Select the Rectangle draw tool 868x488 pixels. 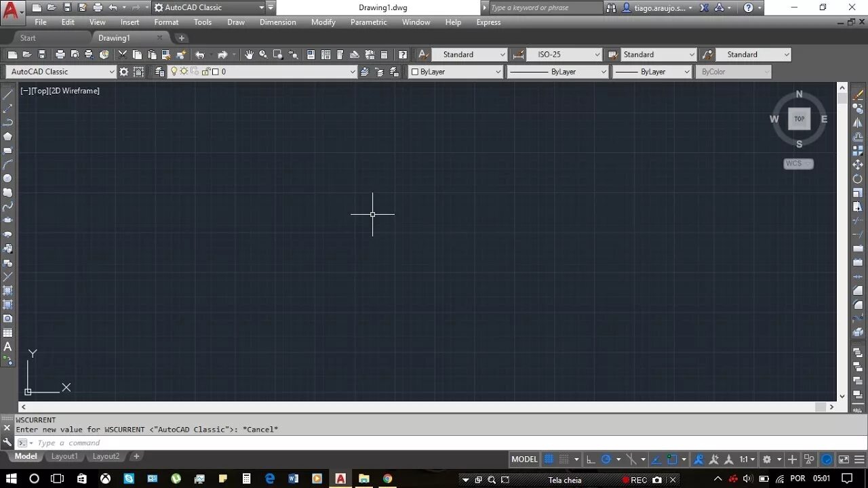point(8,150)
